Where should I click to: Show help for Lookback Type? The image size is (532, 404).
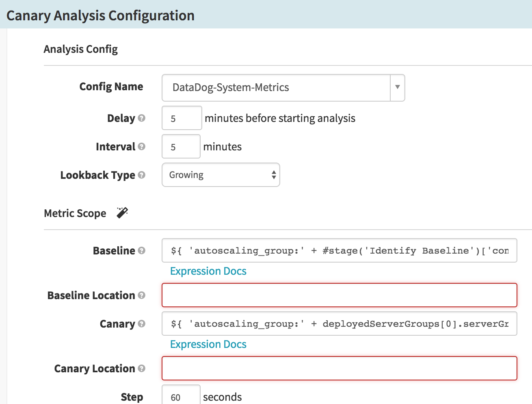click(141, 175)
